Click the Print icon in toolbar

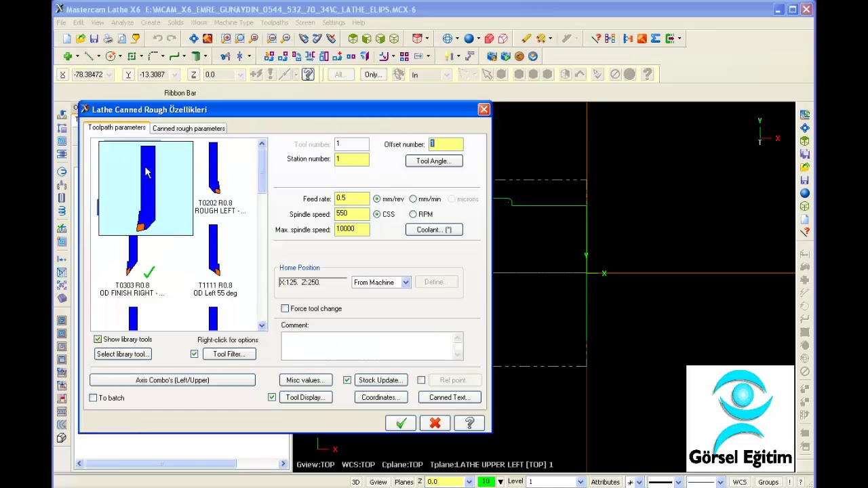coord(108,39)
